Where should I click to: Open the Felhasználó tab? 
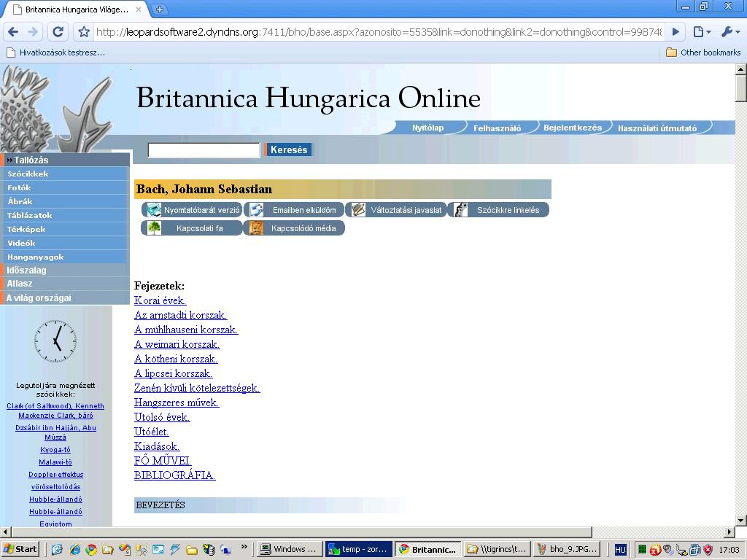pyautogui.click(x=497, y=128)
